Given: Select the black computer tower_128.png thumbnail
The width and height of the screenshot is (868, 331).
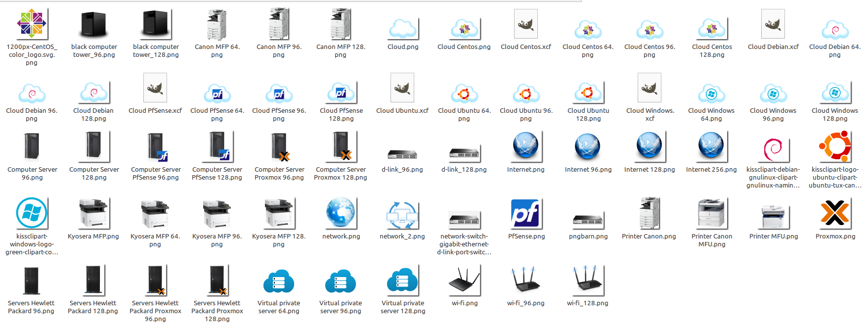Looking at the screenshot, I should pyautogui.click(x=156, y=25).
